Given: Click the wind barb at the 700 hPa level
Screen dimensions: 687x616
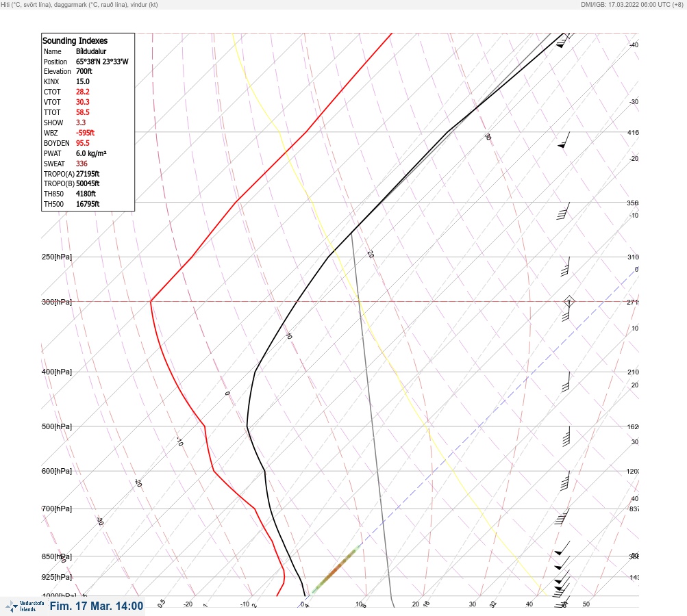Looking at the screenshot, I should click(562, 517).
